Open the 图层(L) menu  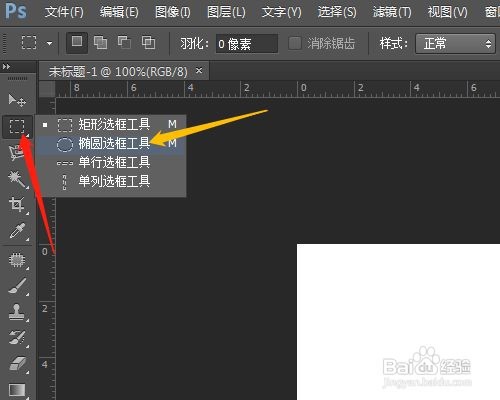pyautogui.click(x=226, y=12)
